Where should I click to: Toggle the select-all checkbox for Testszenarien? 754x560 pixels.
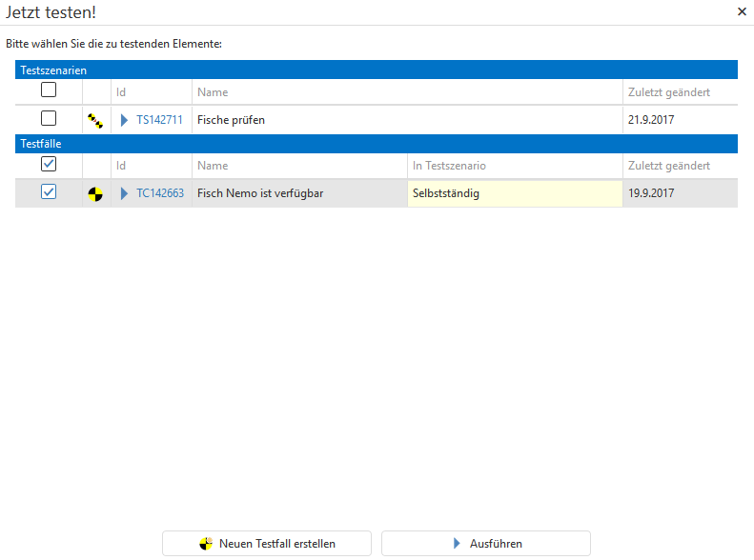click(49, 90)
